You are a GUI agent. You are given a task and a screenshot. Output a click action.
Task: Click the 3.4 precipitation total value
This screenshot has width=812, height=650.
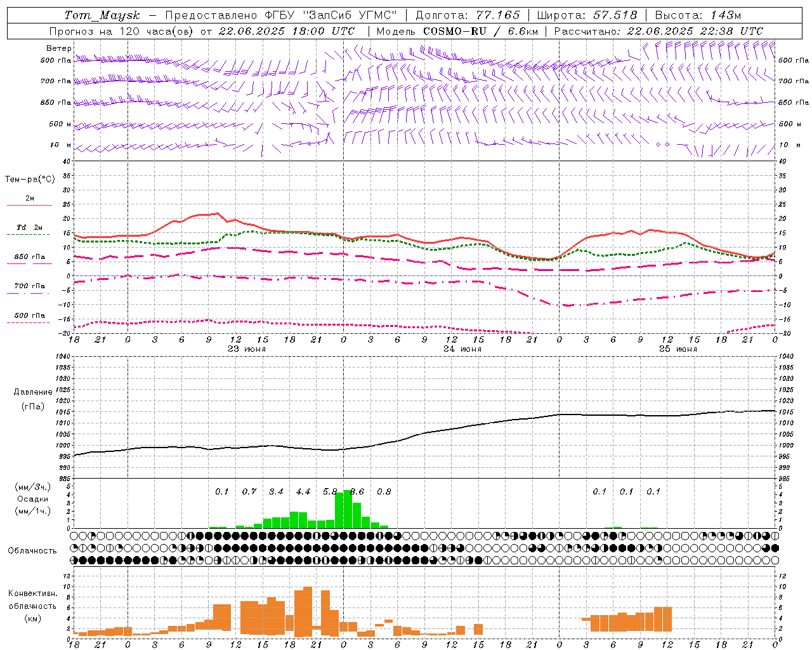pyautogui.click(x=276, y=492)
